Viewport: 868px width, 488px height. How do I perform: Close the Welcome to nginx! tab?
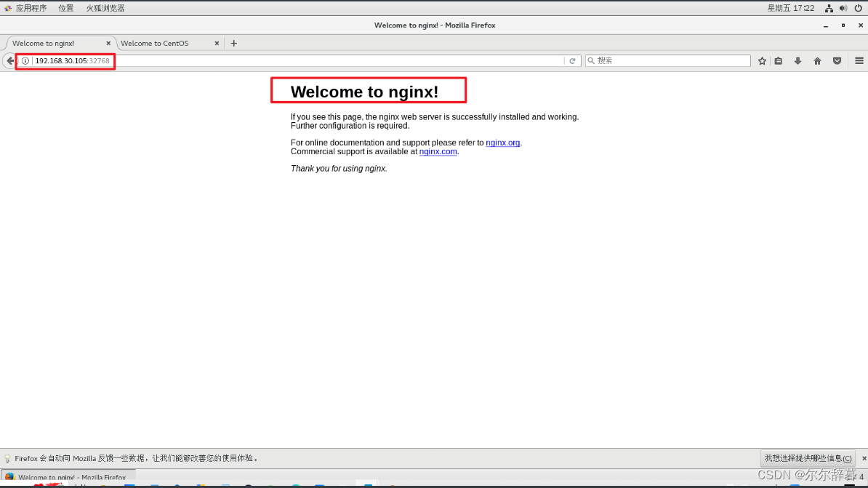coord(108,43)
